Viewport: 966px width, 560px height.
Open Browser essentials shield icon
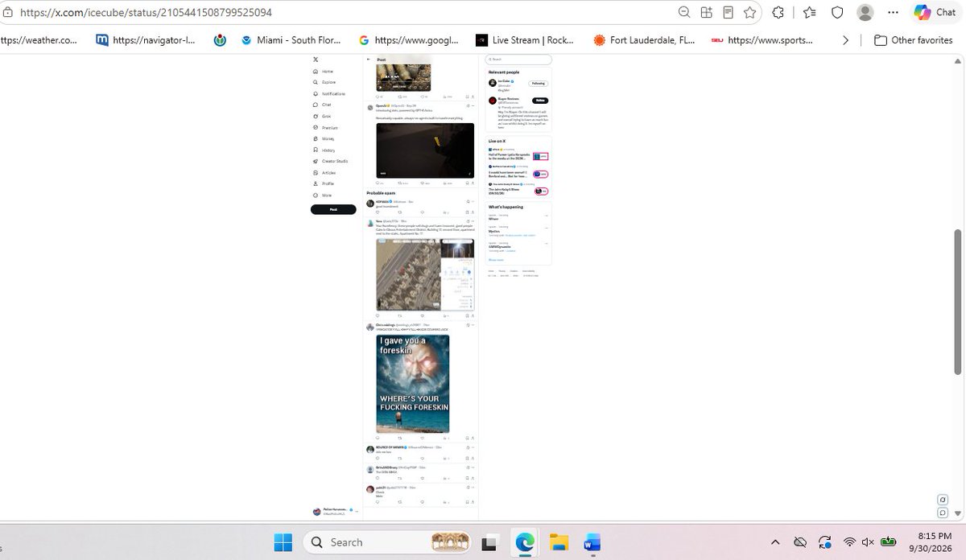coord(837,12)
